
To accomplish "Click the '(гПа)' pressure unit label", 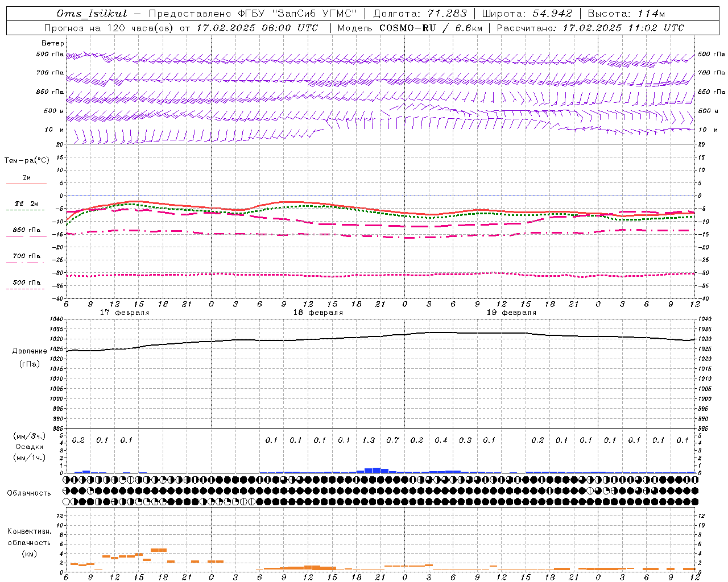I will point(30,364).
